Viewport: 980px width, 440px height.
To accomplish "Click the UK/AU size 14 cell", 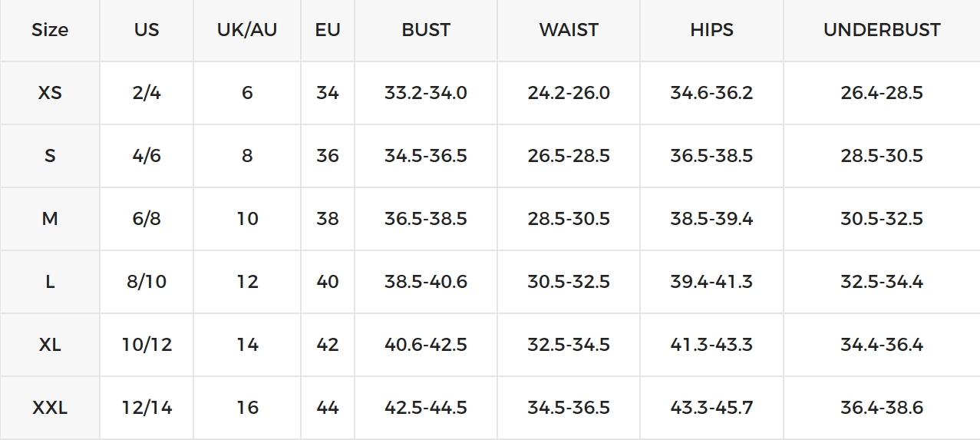I will (247, 345).
